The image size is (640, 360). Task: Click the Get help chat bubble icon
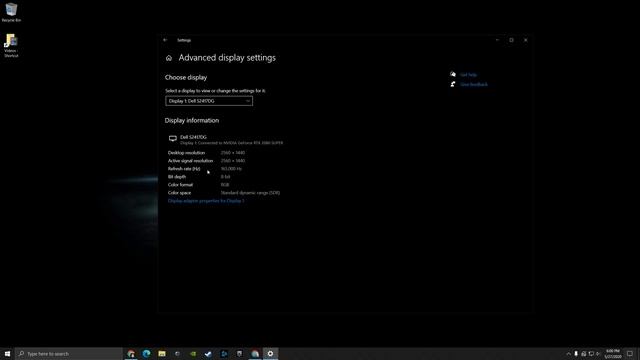(453, 74)
